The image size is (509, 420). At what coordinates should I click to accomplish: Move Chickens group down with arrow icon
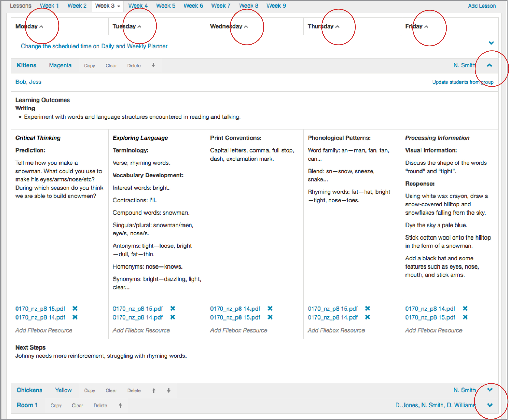point(169,390)
